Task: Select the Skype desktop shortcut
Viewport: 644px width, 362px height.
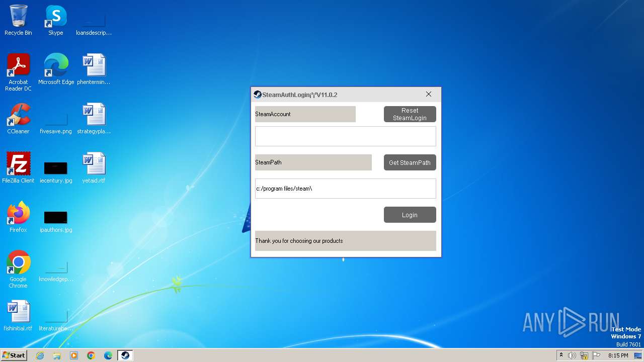Action: [x=55, y=20]
